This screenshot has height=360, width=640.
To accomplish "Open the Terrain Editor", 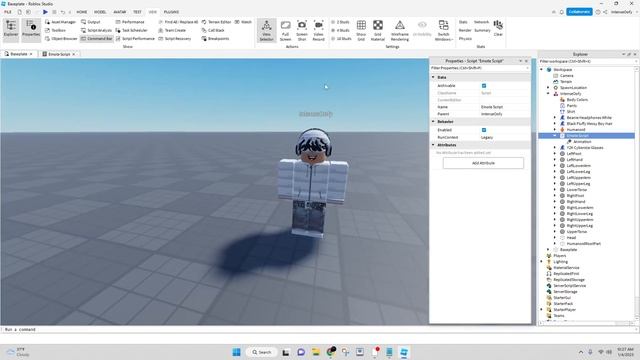I will (x=216, y=22).
